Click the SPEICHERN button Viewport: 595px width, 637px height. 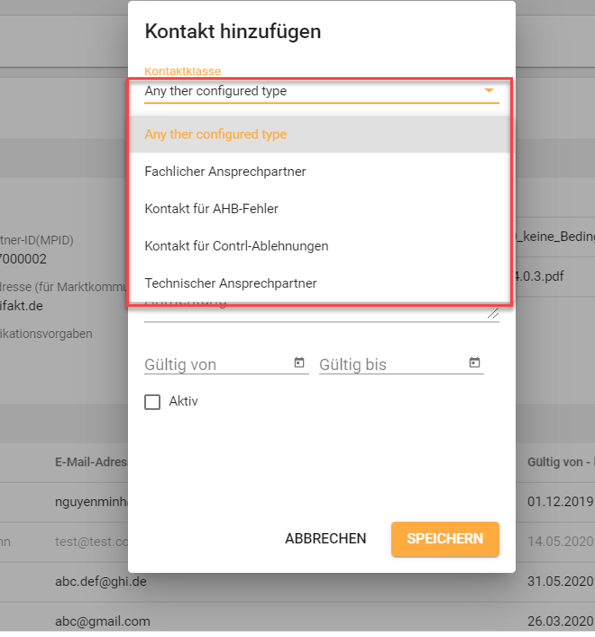click(x=445, y=539)
